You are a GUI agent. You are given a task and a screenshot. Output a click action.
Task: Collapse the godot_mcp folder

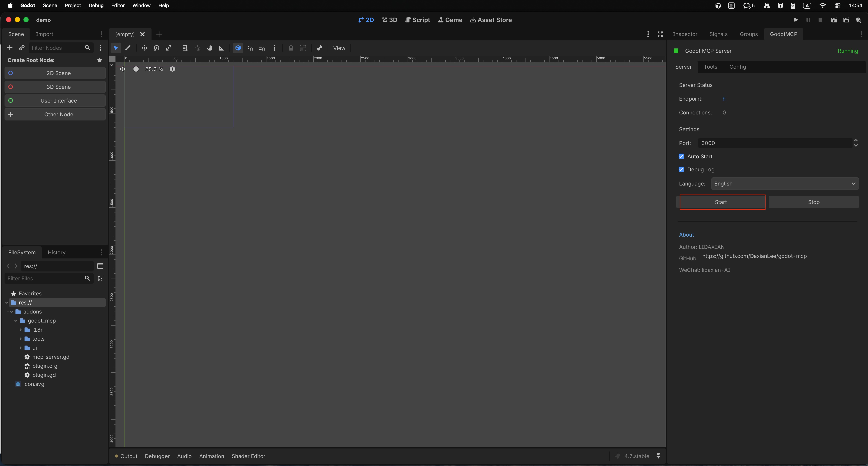[x=16, y=321]
